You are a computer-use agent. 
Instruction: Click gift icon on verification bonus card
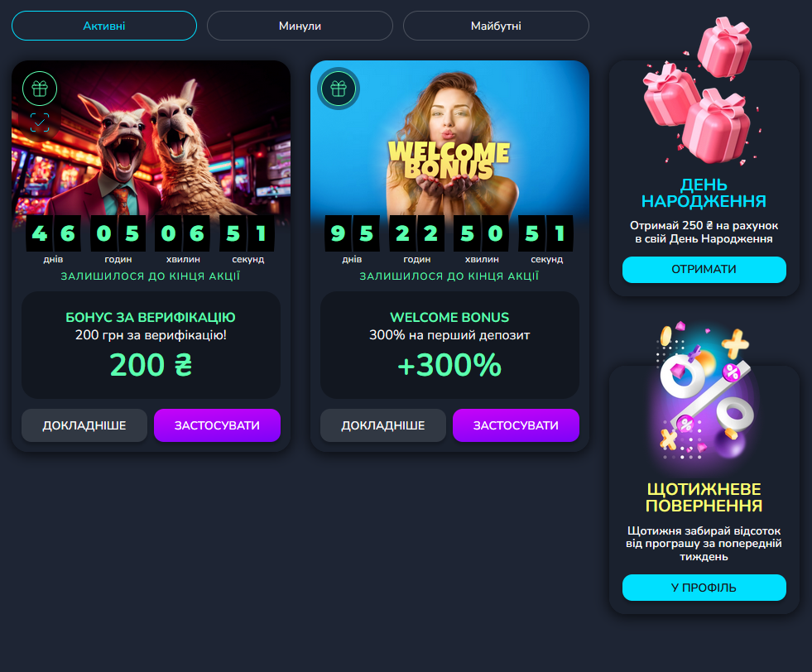40,89
